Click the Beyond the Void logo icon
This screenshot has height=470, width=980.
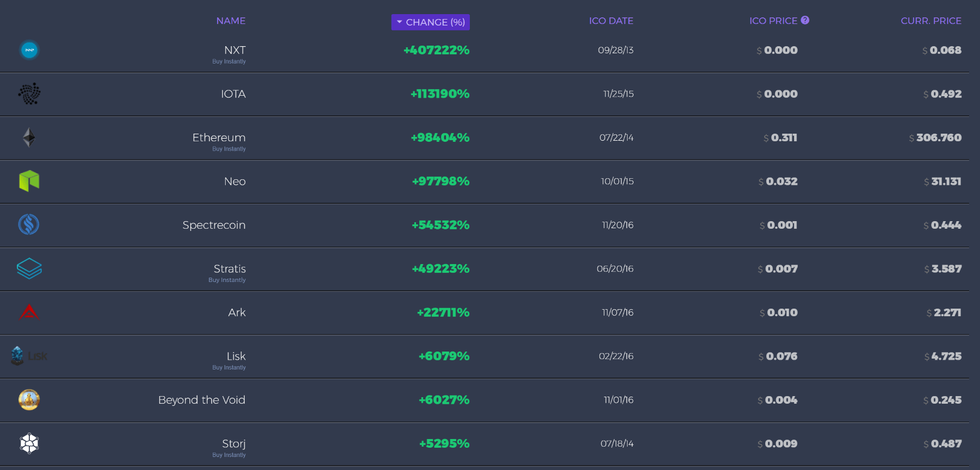[29, 400]
